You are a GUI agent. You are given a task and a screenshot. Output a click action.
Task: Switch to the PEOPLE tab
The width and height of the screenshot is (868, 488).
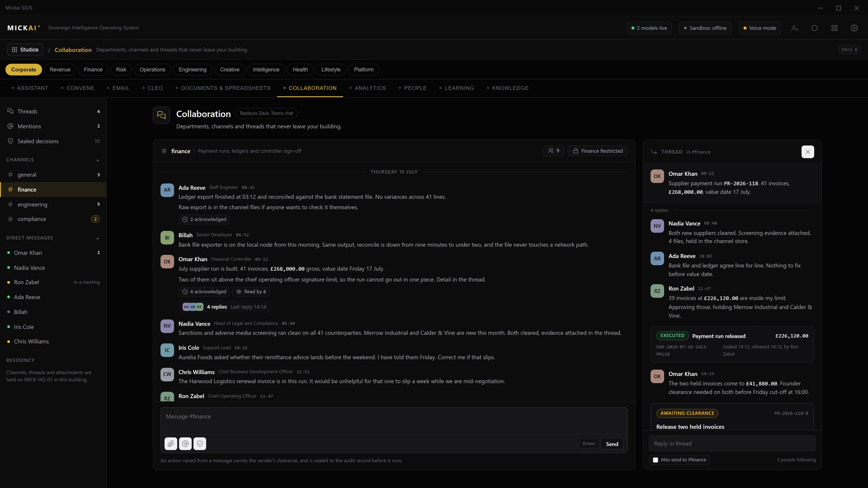pyautogui.click(x=413, y=88)
